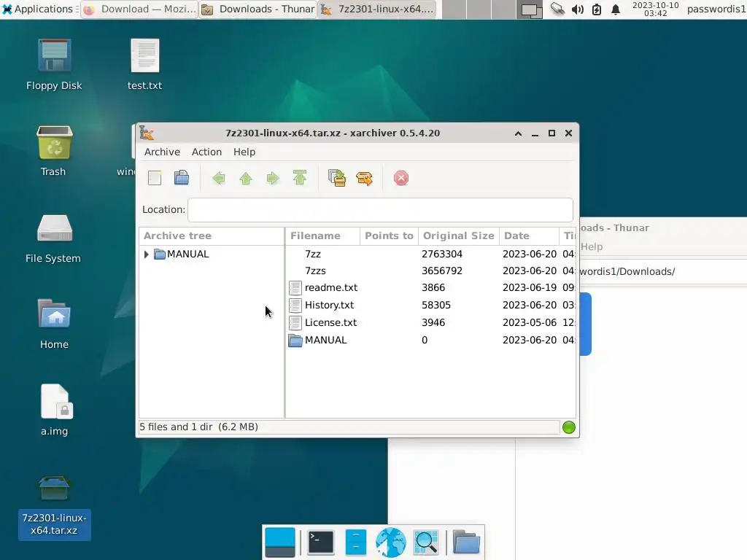Select the File System desktop icon
This screenshot has width=747, height=560.
[53, 238]
